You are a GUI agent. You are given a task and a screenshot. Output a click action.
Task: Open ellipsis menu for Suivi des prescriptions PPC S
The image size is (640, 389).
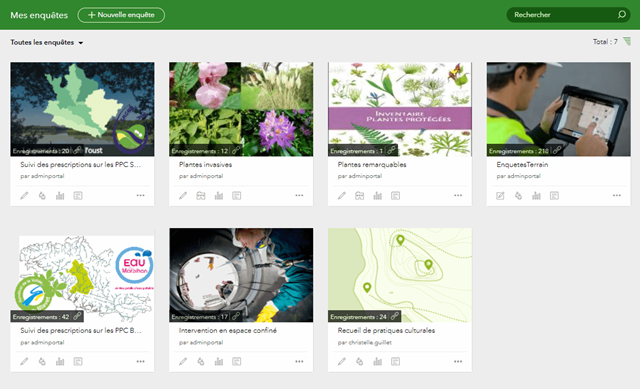[140, 196]
